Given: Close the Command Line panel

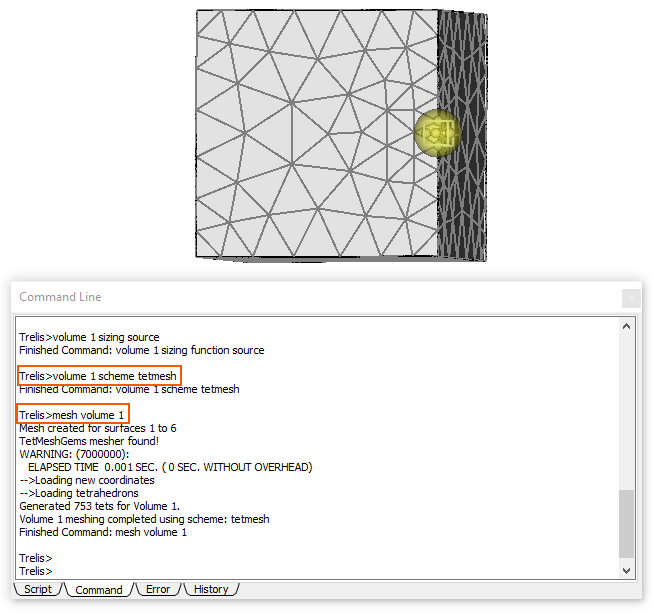Looking at the screenshot, I should coord(631,298).
